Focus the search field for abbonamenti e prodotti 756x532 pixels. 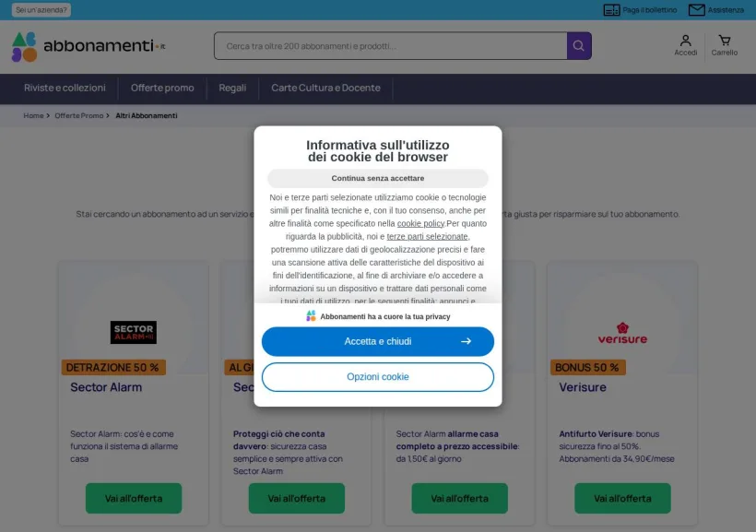tap(391, 46)
